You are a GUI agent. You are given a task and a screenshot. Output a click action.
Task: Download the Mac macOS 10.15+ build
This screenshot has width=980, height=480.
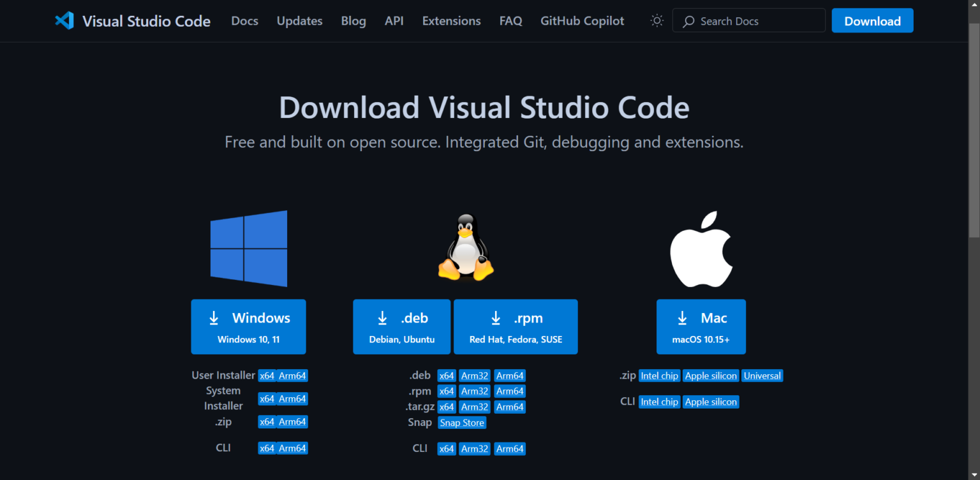click(701, 327)
